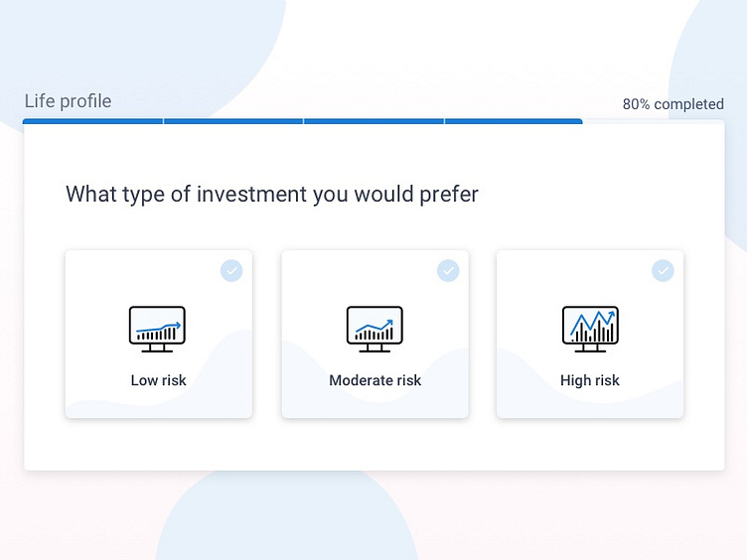
Task: Click the unfilled final progress bar segment
Action: (654, 121)
